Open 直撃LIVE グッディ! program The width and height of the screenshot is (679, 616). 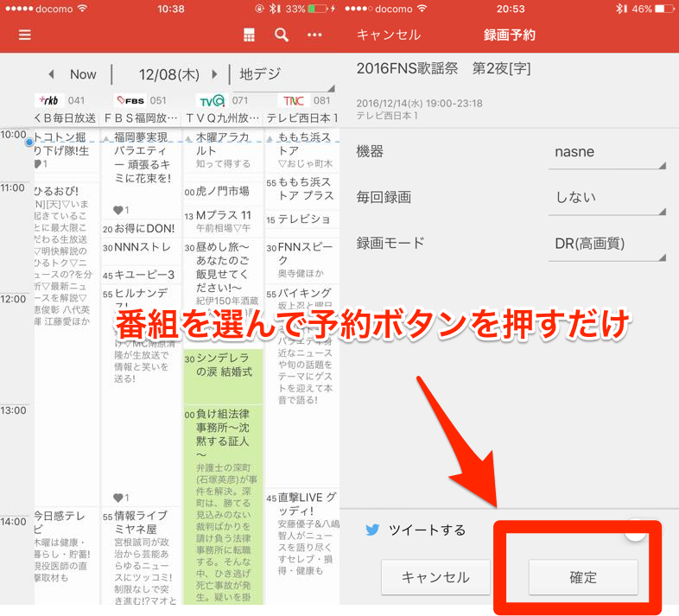[x=302, y=546]
